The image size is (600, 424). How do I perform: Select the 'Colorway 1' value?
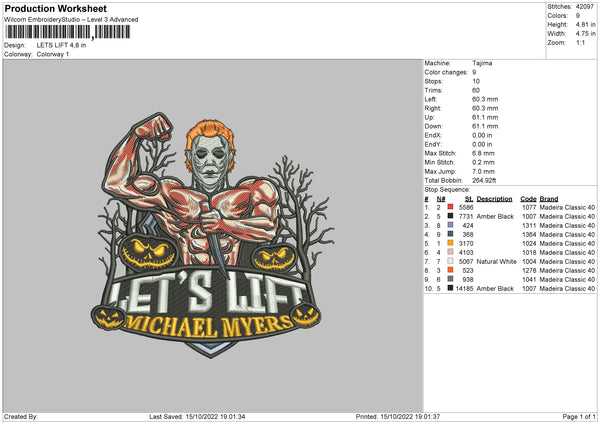[53, 54]
